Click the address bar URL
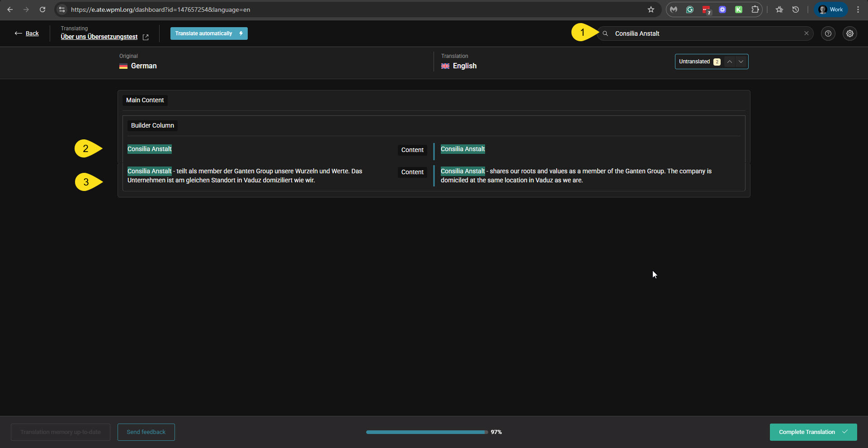The image size is (868, 448). tap(160, 10)
